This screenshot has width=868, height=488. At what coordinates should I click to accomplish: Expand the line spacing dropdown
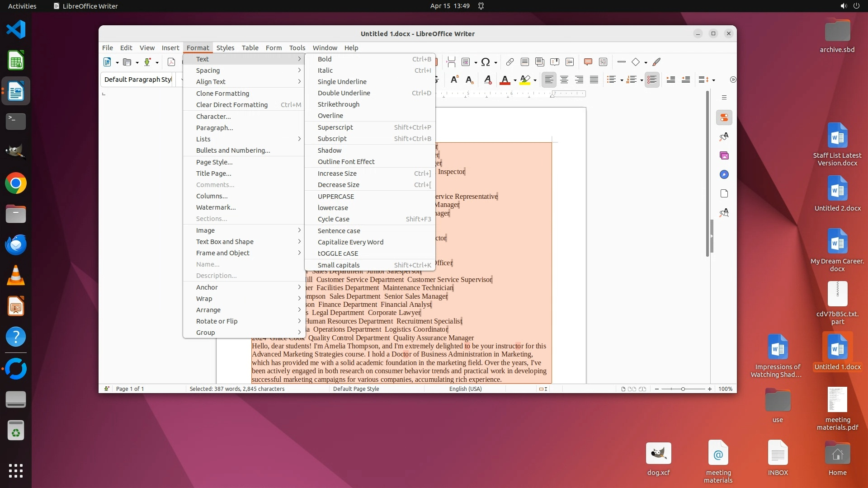[714, 80]
